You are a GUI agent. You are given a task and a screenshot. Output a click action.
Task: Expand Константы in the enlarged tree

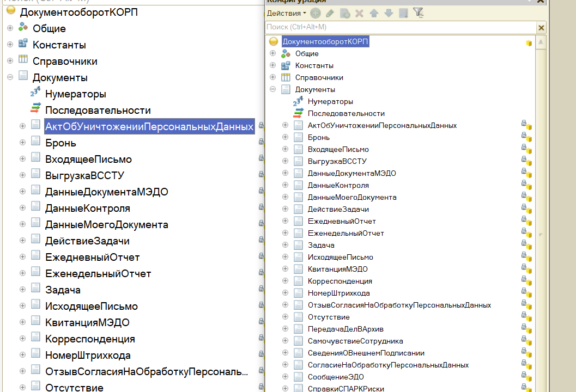coord(10,45)
